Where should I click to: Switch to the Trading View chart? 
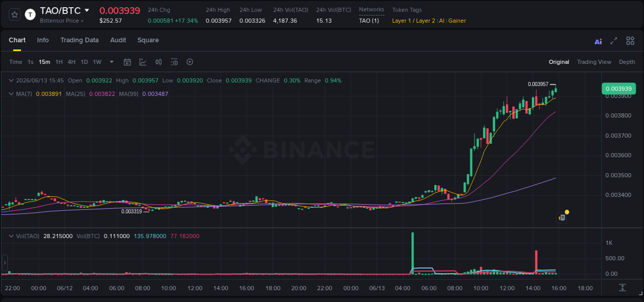pyautogui.click(x=594, y=62)
